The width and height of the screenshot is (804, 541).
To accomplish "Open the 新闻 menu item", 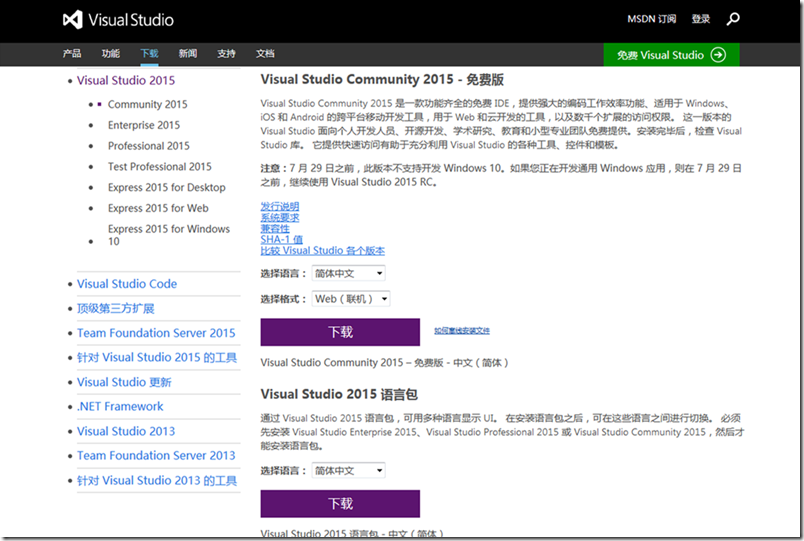I will click(x=188, y=53).
